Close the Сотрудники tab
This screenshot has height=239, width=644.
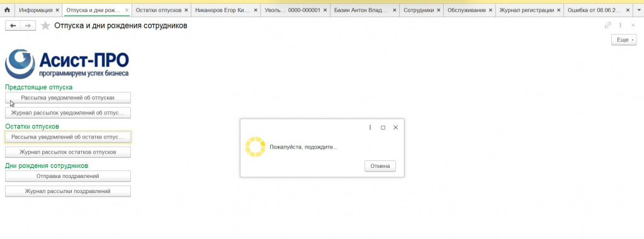coord(438,10)
